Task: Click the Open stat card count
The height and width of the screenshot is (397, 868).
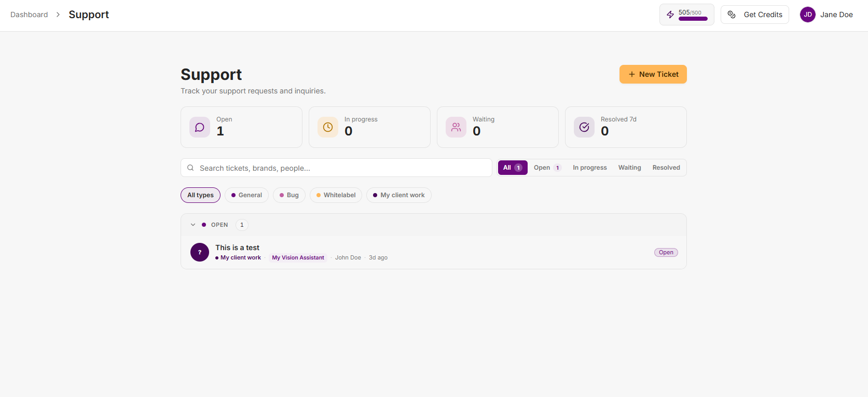Action: 220,131
